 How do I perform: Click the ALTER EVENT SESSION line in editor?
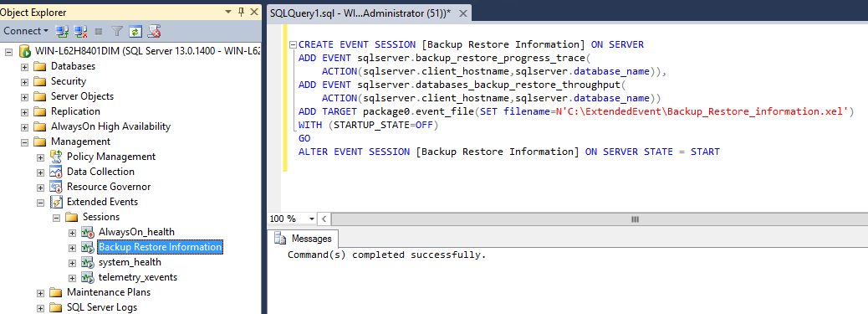(x=508, y=152)
